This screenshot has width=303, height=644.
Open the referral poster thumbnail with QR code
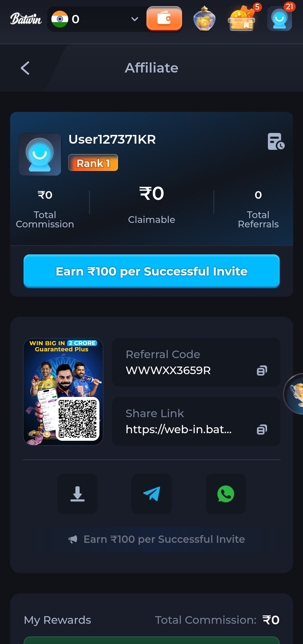click(63, 392)
